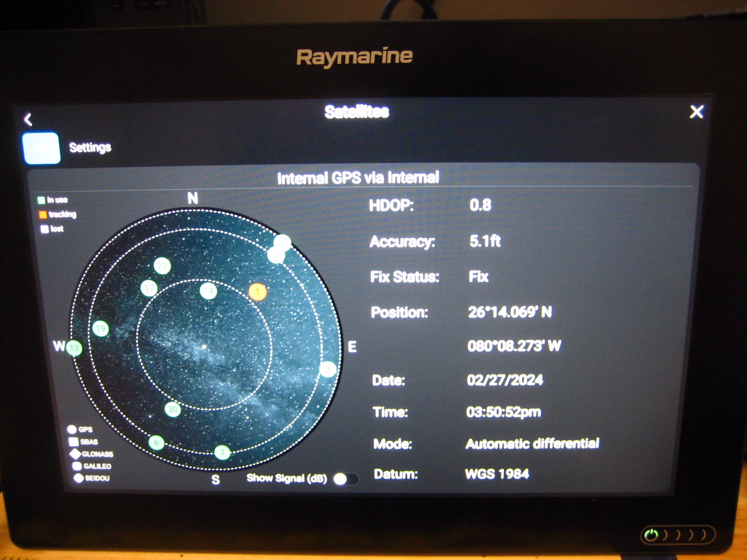Select satellite 6 marker
This screenshot has height=560, width=747.
(156, 443)
